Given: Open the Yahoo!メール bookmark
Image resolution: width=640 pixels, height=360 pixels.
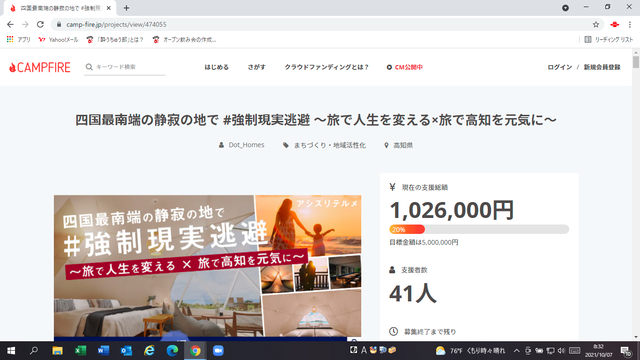Looking at the screenshot, I should pos(58,40).
